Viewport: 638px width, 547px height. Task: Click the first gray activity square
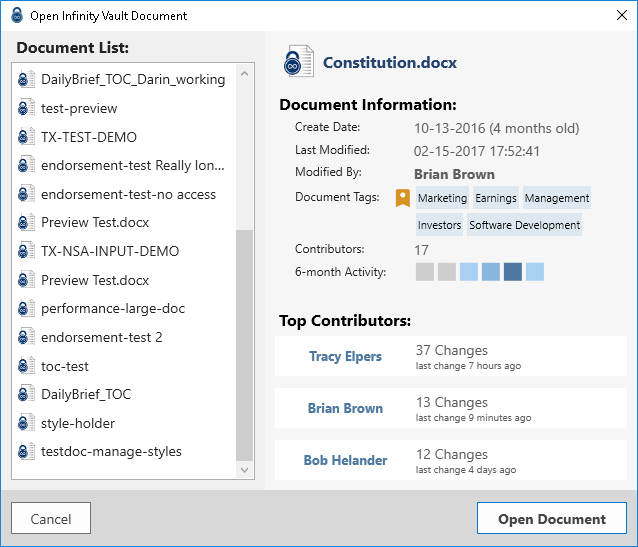coord(425,272)
